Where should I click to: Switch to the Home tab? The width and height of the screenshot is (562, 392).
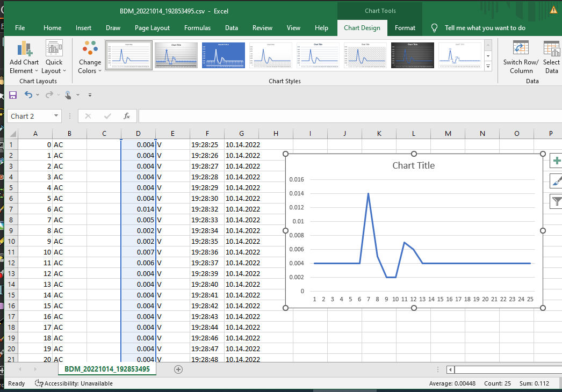pos(52,28)
